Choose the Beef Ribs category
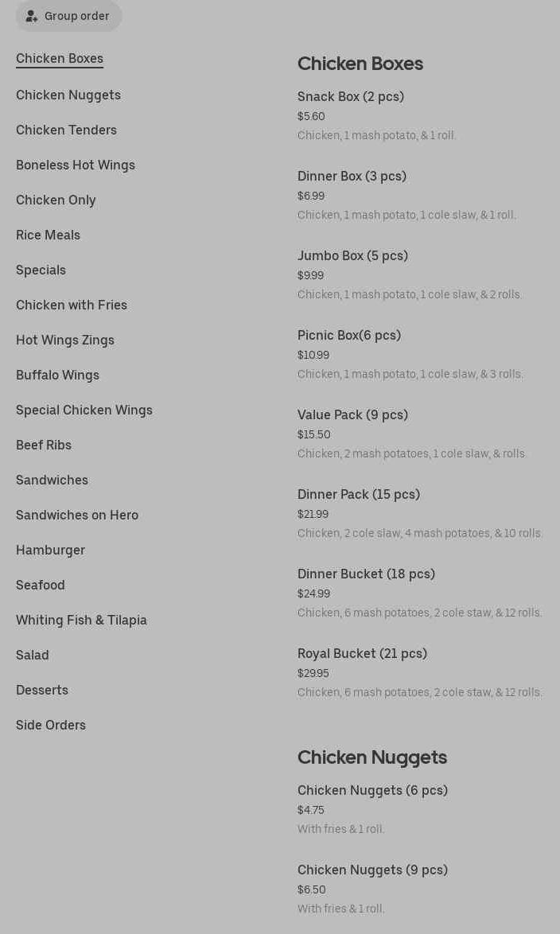 pyautogui.click(x=44, y=446)
